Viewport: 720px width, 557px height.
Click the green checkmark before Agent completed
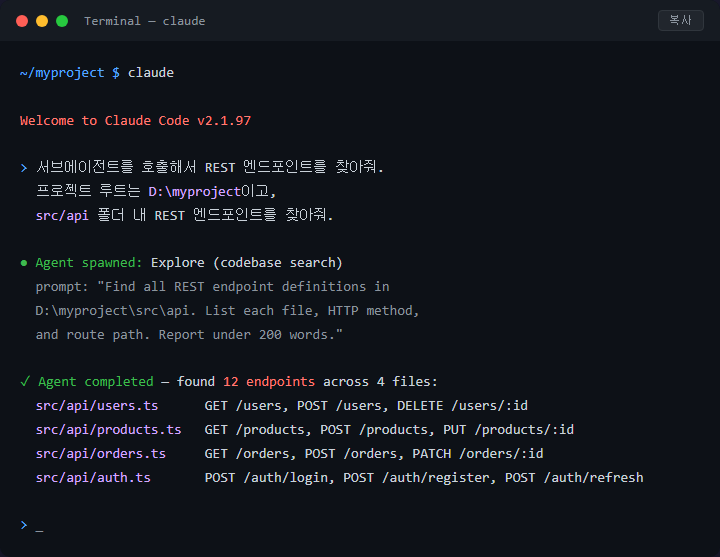(x=25, y=381)
